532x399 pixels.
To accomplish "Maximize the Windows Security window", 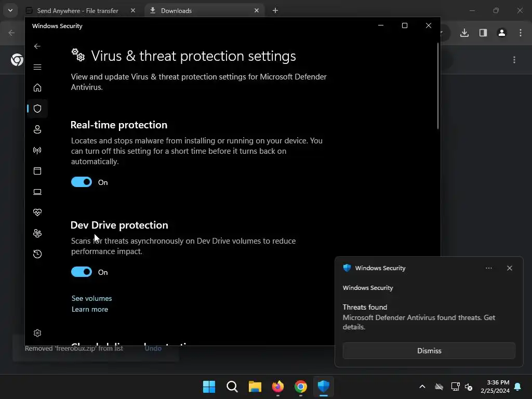I will [404, 25].
